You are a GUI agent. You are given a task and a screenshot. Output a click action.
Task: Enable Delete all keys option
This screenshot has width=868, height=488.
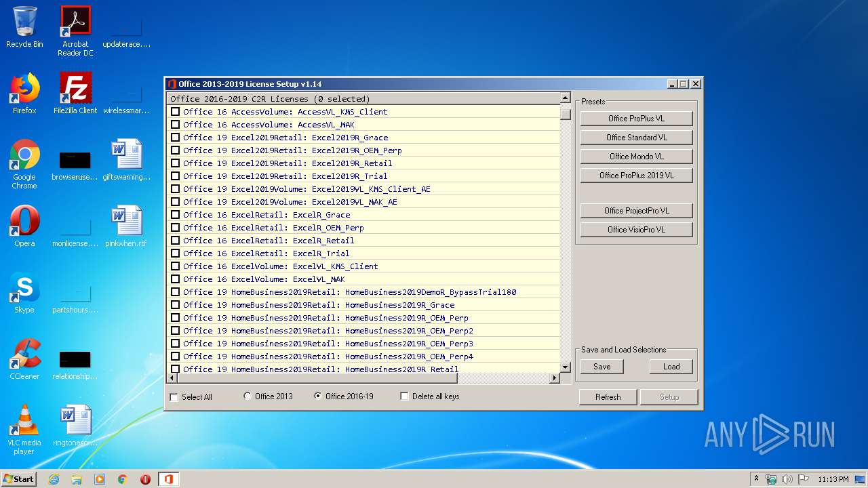pyautogui.click(x=405, y=396)
